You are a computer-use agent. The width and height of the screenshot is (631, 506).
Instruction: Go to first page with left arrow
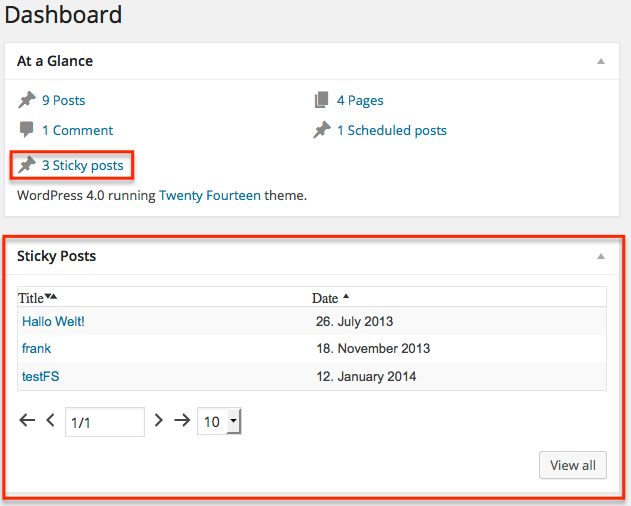tap(27, 421)
